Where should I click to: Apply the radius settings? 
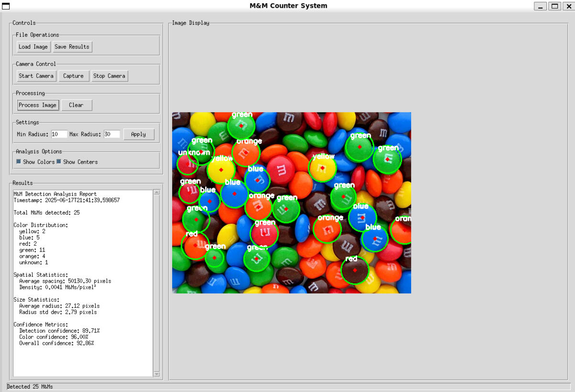point(138,134)
